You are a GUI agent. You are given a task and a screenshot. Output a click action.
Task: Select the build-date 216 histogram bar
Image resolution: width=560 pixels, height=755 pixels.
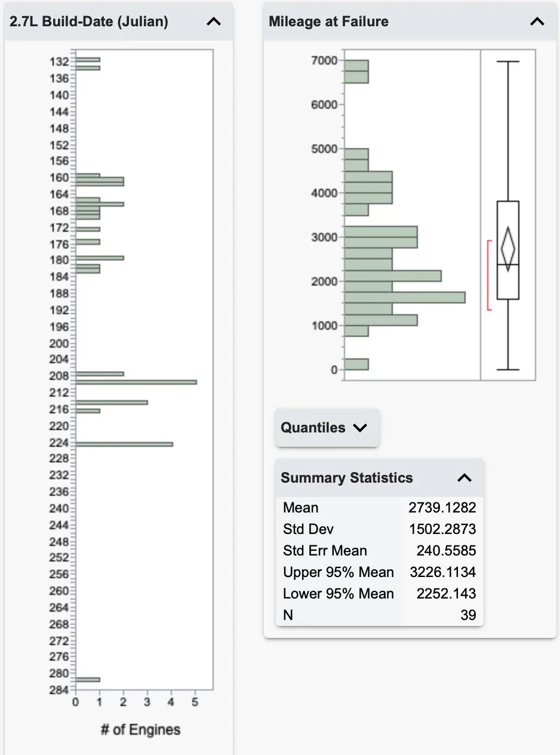[x=87, y=411]
